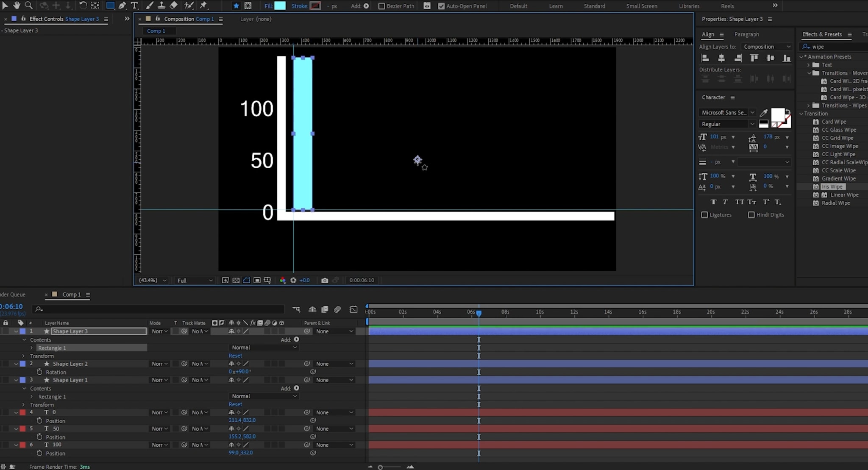Select the Type tool
The image size is (868, 470).
(x=135, y=6)
